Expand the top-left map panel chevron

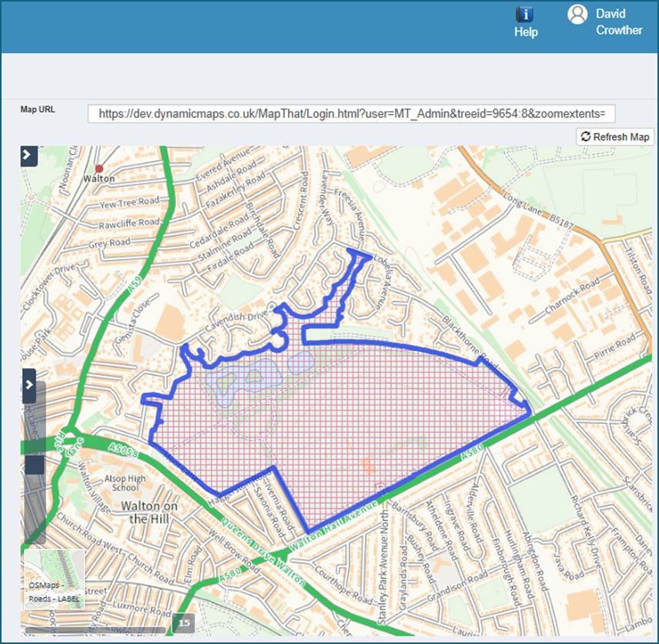(28, 155)
